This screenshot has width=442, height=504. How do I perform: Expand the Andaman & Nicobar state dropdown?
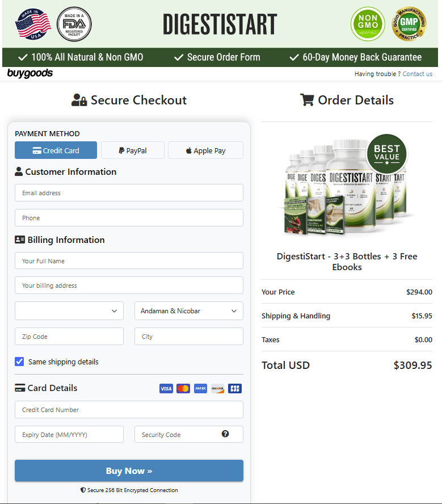tap(188, 311)
